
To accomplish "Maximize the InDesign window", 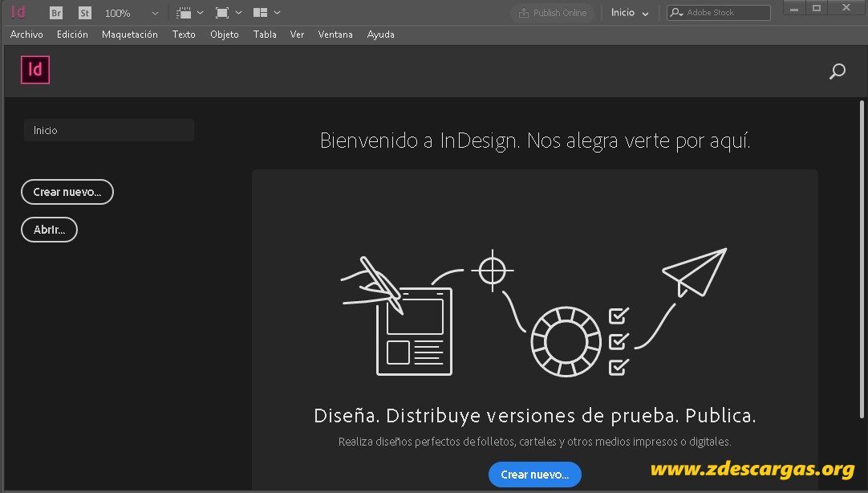I will tap(817, 8).
